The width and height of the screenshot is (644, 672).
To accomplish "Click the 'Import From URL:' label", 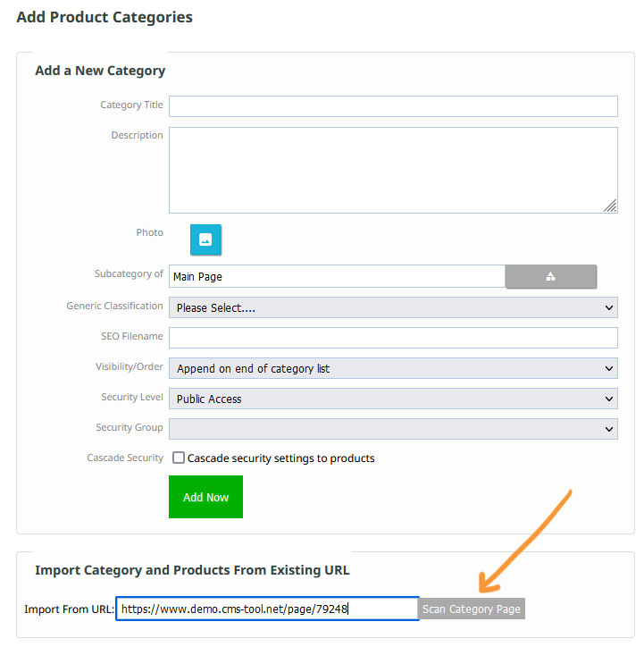I will point(69,609).
